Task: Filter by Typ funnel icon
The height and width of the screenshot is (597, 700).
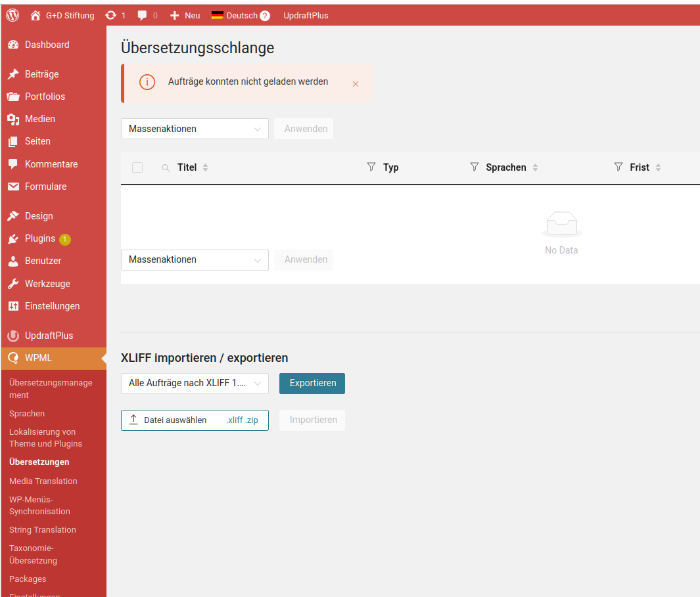Action: [371, 167]
